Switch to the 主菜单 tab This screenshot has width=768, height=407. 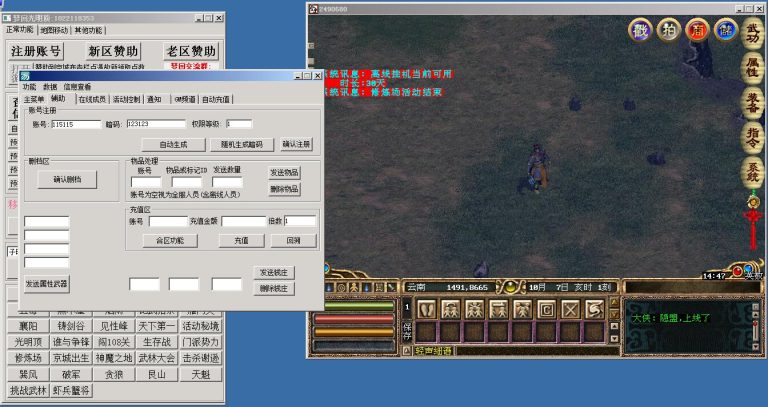point(34,99)
